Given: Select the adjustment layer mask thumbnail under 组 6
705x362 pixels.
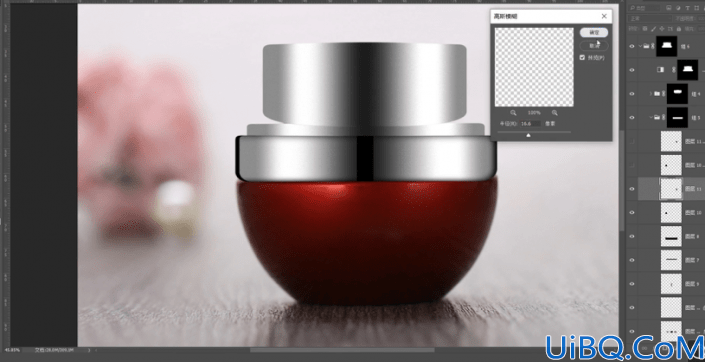Looking at the screenshot, I should pyautogui.click(x=687, y=70).
